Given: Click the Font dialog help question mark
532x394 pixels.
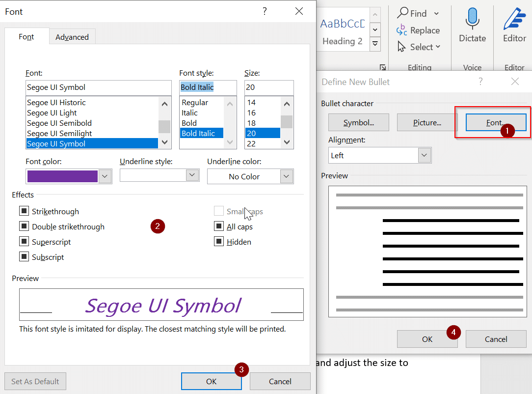Looking at the screenshot, I should coord(265,11).
